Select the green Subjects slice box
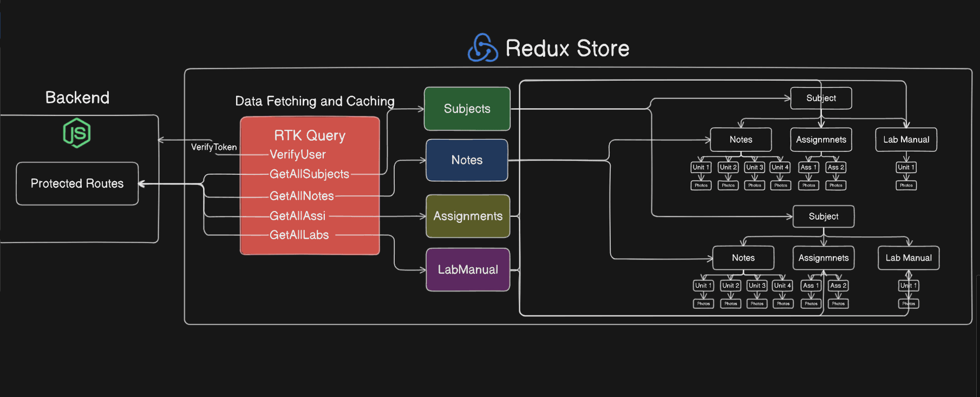980x397 pixels. click(467, 109)
